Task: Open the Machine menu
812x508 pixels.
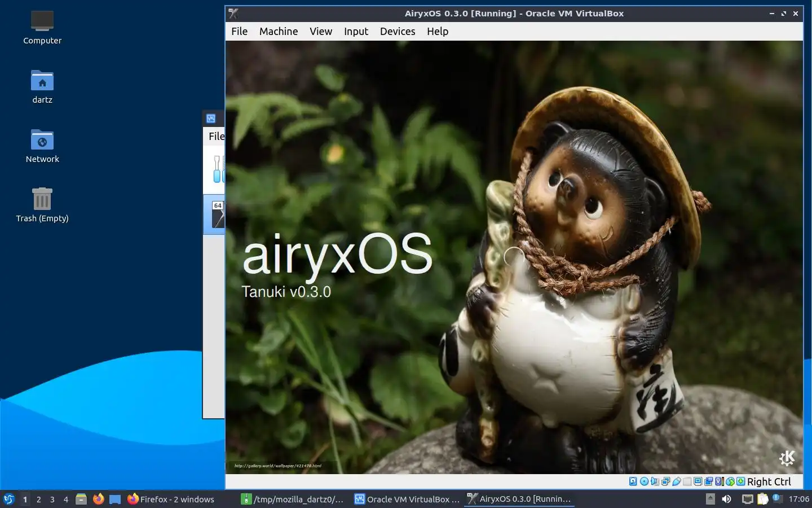Action: (279, 31)
